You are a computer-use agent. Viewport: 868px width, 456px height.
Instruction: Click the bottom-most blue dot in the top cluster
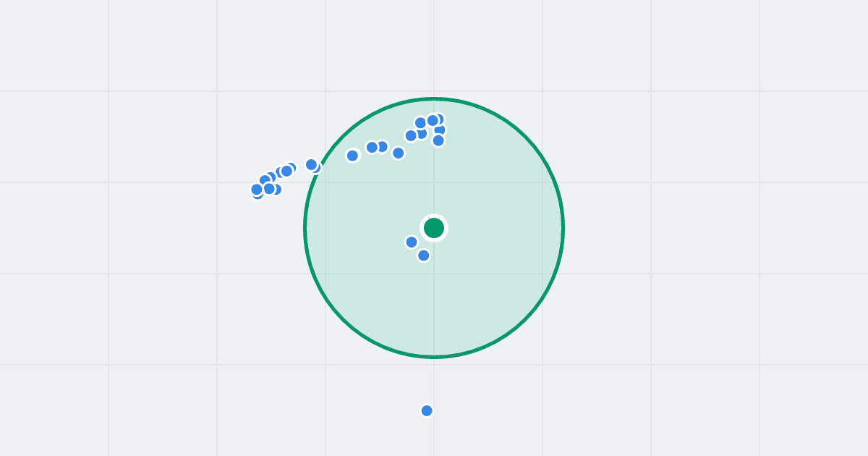(438, 140)
